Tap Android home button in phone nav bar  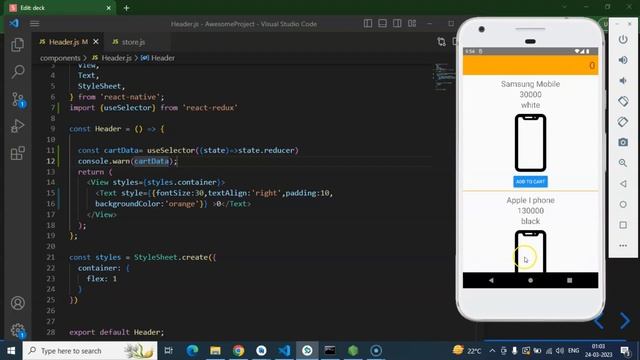(x=530, y=280)
